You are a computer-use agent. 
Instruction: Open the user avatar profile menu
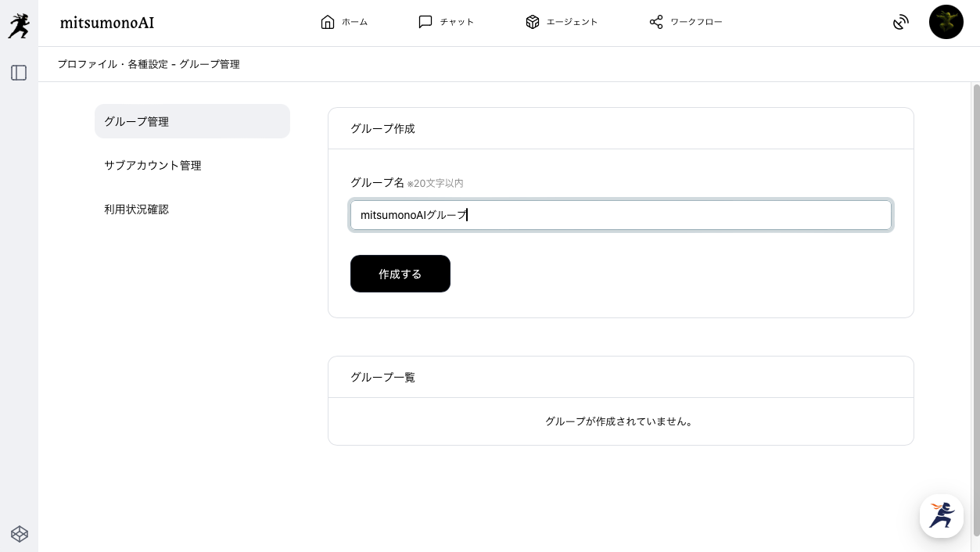click(946, 22)
